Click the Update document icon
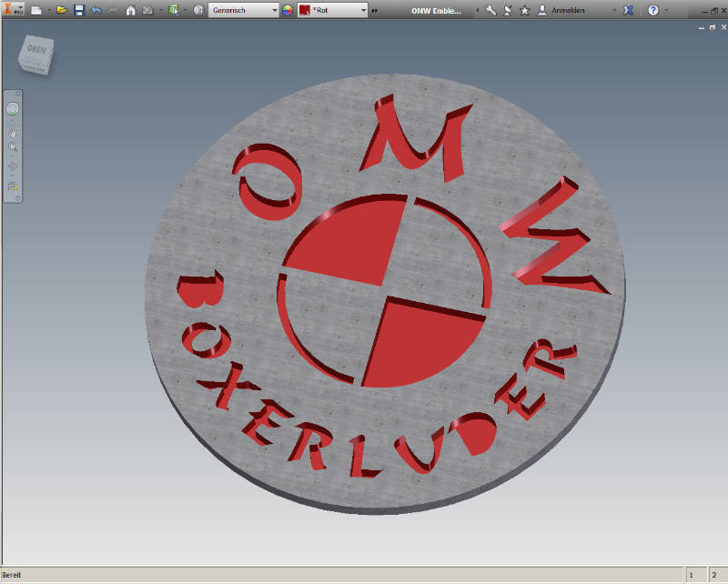 148,10
